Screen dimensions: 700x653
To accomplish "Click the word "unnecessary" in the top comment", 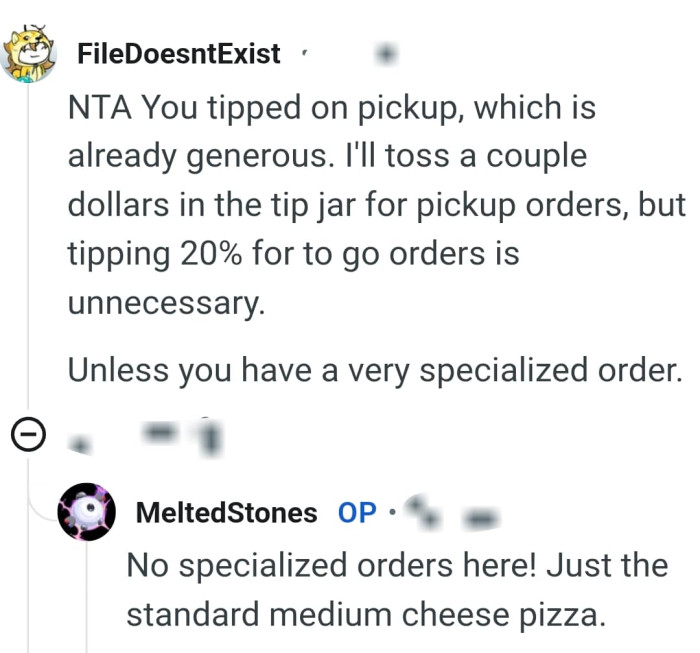I will 166,304.
